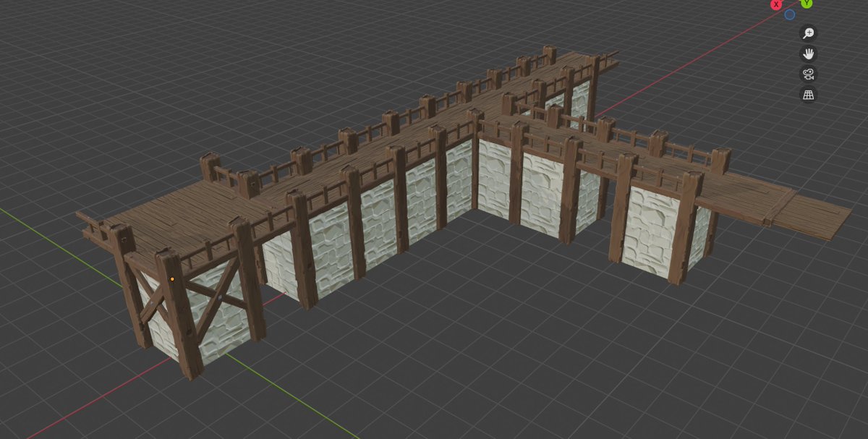Viewport: 868px width, 439px height.
Task: Select the grid projection icon below the camera icon
Action: (x=808, y=93)
